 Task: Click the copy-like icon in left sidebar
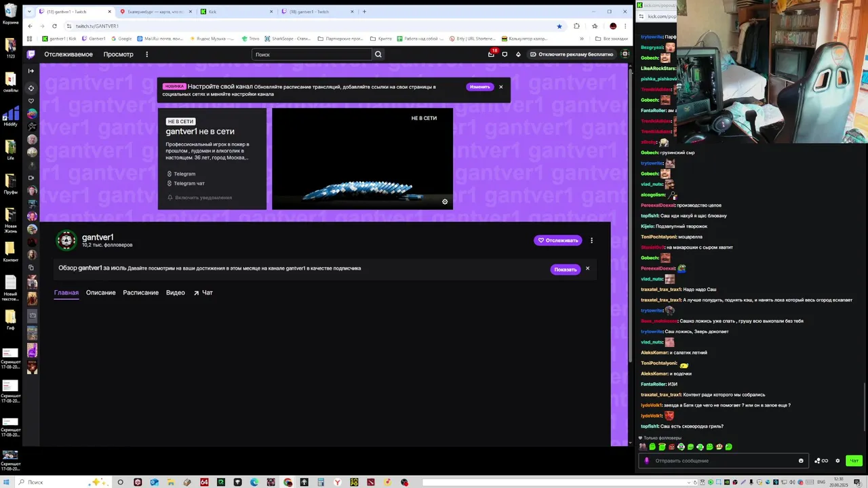pyautogui.click(x=31, y=267)
